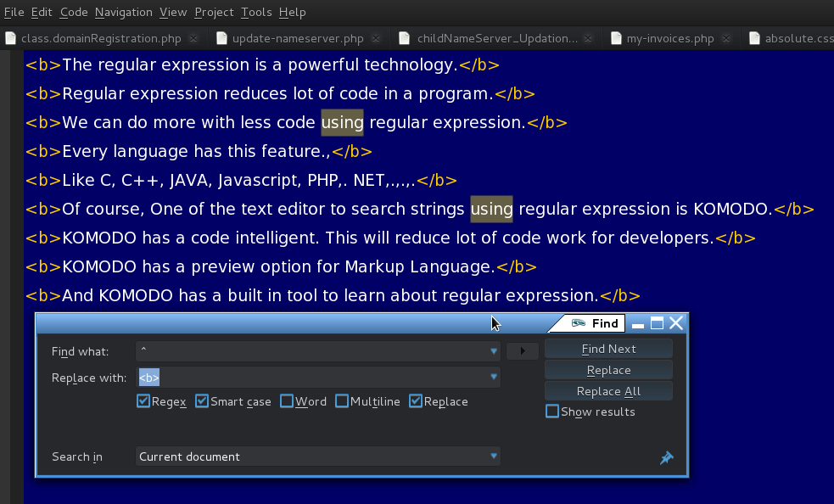Click the Komodo icon in Find title
Screen dimensions: 834x504
click(x=578, y=323)
